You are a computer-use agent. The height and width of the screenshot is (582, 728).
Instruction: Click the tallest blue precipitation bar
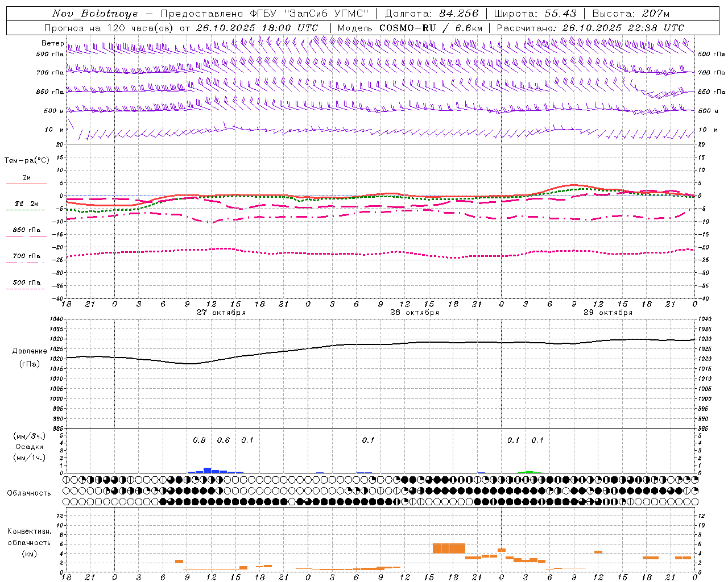pos(207,470)
